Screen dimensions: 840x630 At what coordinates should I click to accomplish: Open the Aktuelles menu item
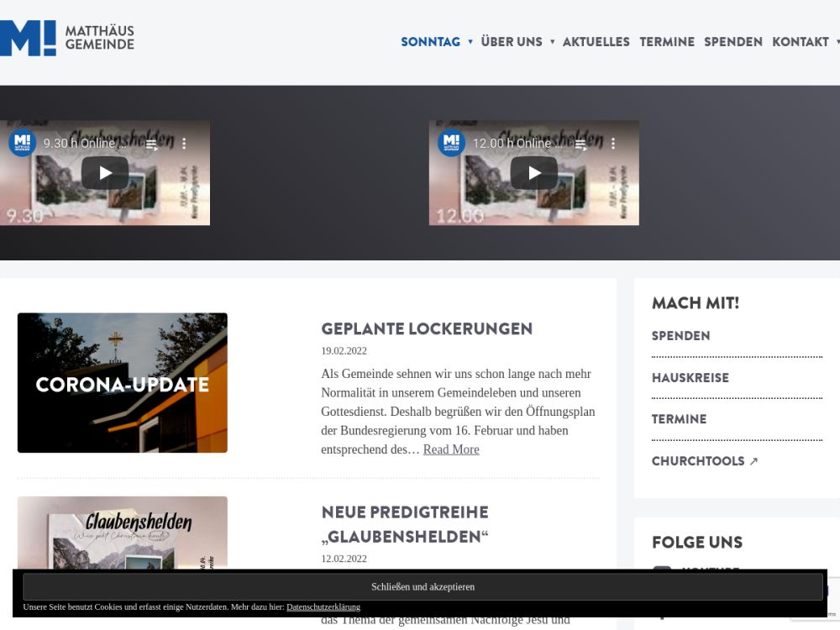[x=596, y=42]
